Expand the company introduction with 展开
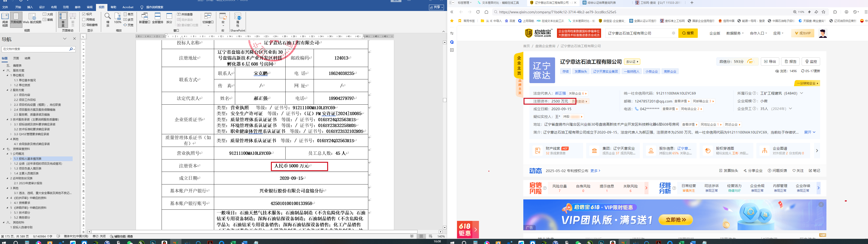Viewport: 868px width, 244px height. pos(809,132)
